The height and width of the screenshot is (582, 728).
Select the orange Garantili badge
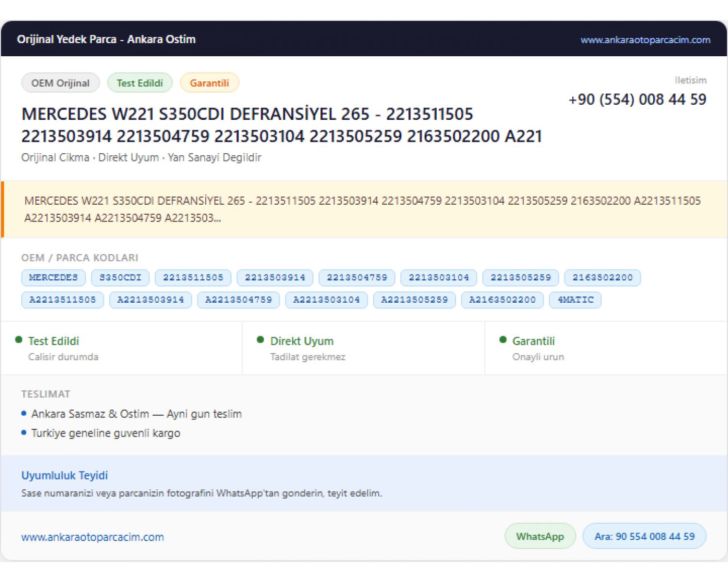point(209,83)
